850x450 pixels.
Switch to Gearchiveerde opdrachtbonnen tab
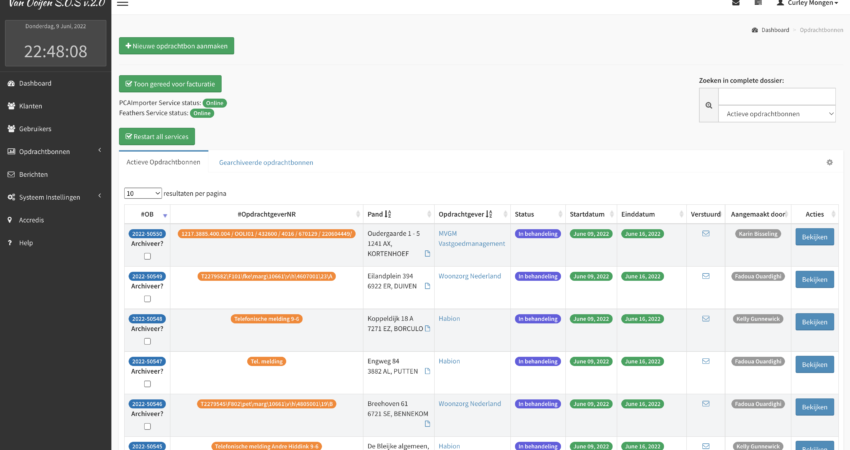click(x=266, y=163)
